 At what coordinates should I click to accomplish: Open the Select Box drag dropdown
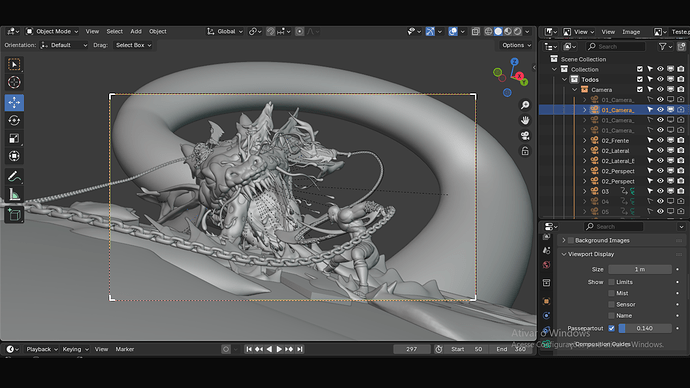[133, 45]
